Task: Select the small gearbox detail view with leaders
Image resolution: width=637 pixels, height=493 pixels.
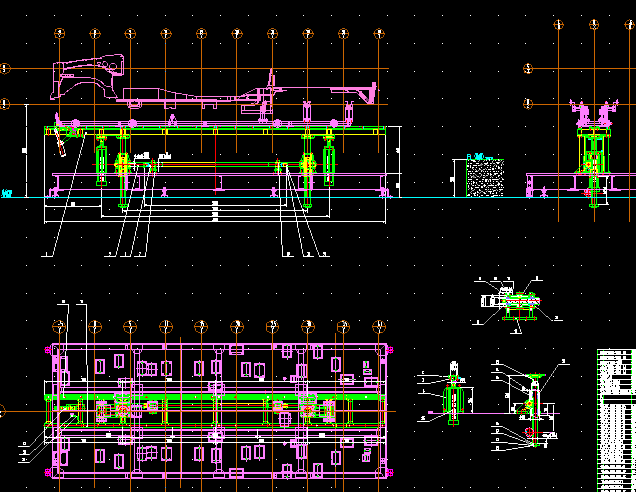Action: click(516, 303)
